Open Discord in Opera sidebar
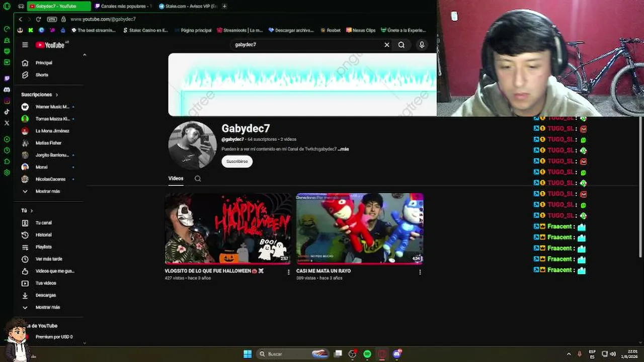The width and height of the screenshot is (644, 362). pyautogui.click(x=7, y=90)
